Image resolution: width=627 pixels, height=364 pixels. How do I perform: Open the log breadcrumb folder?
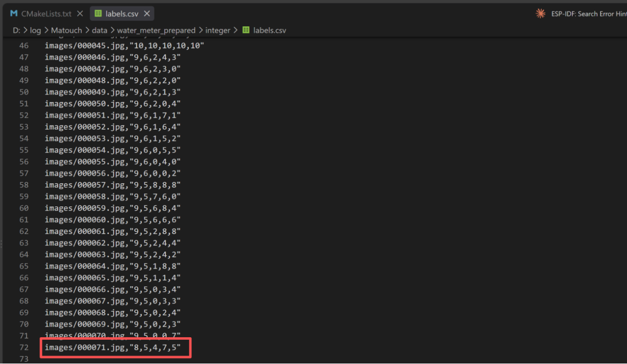click(35, 30)
